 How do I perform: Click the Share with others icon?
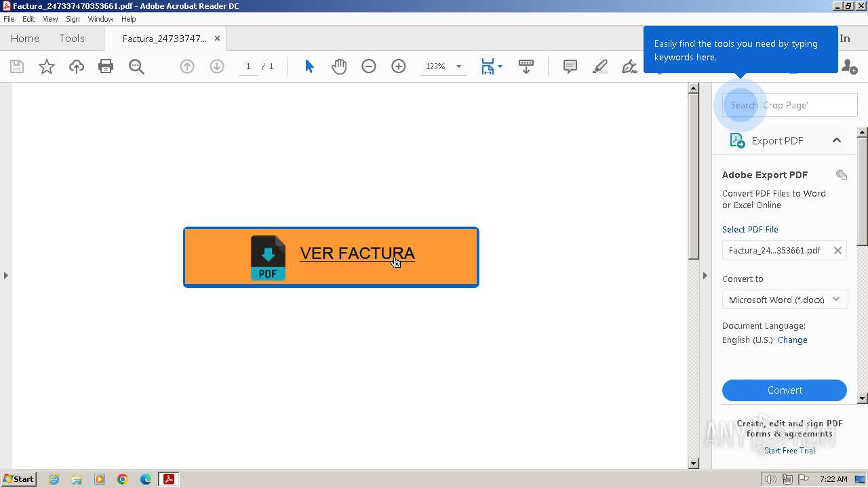tap(849, 66)
